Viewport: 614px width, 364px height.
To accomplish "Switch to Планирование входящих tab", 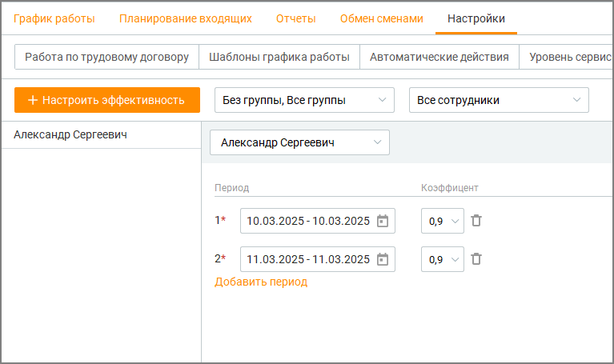I will click(x=185, y=18).
